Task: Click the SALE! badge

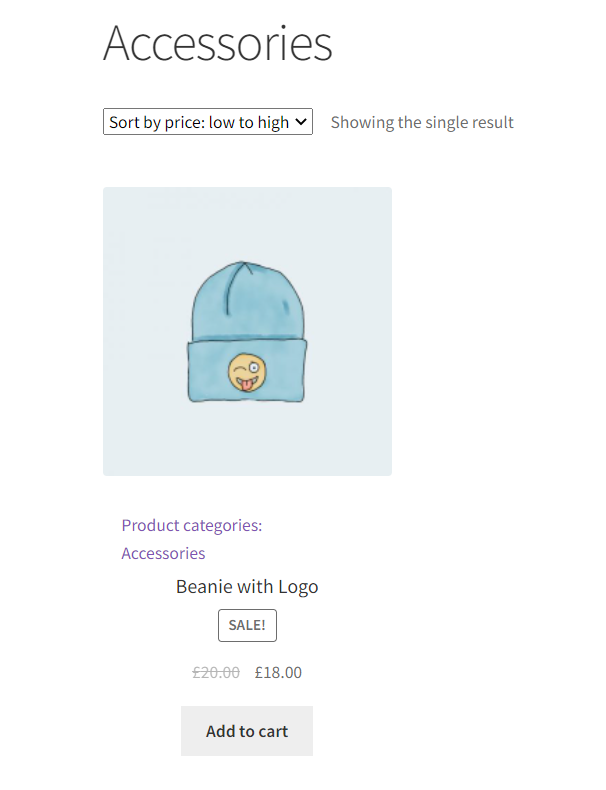Action: click(x=247, y=625)
